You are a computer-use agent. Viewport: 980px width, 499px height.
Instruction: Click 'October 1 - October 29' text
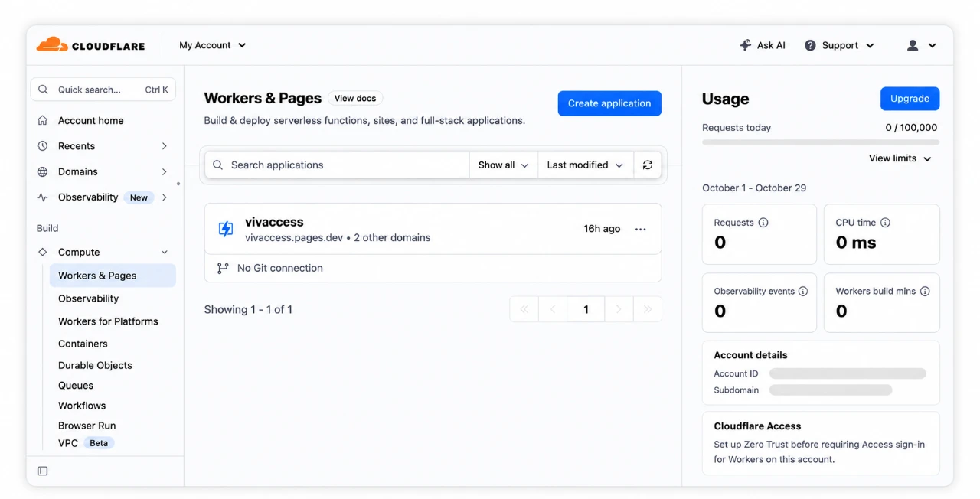click(754, 188)
